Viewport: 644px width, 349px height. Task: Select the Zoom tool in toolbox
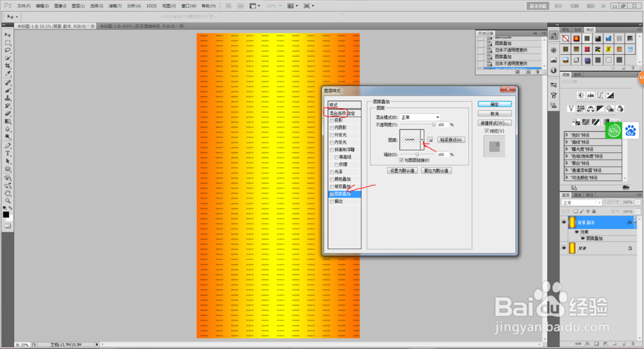[8, 201]
